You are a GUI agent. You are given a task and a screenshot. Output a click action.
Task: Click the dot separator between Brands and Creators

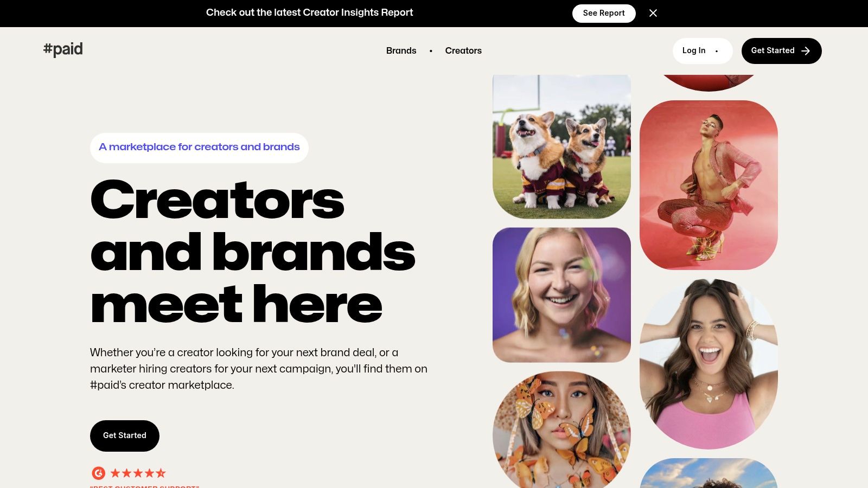point(431,51)
